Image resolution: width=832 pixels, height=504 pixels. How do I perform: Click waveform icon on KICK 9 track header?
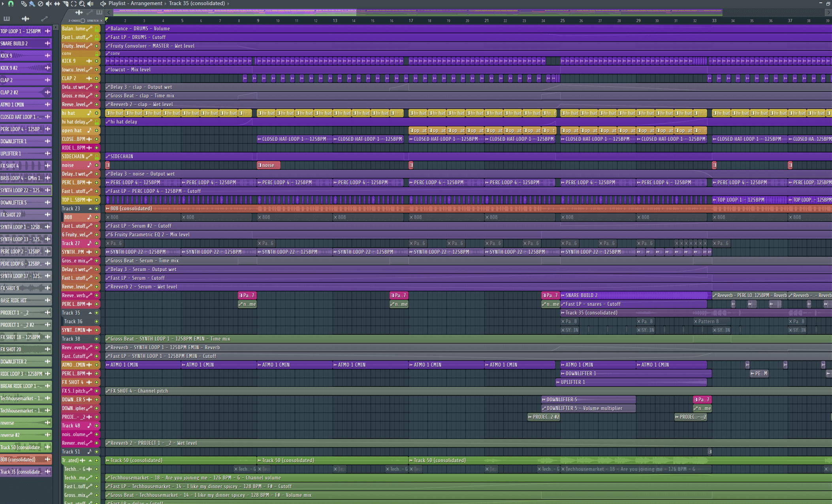89,61
